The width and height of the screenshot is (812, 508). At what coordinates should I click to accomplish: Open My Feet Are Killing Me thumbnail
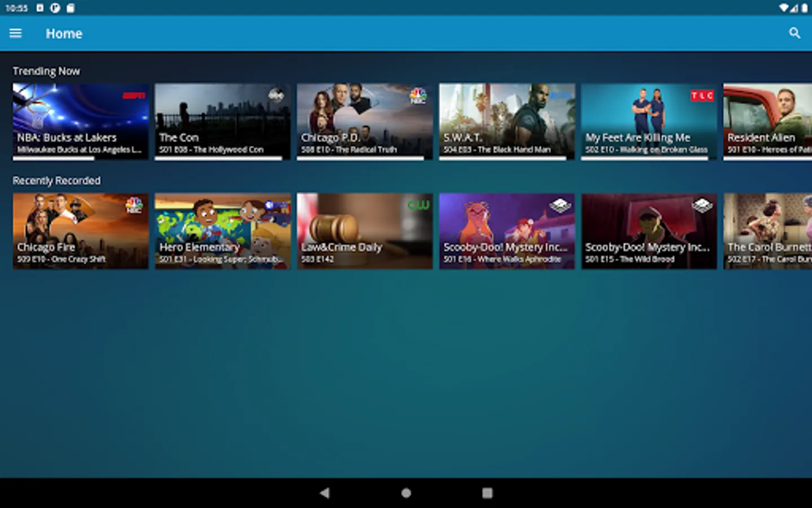[649, 121]
